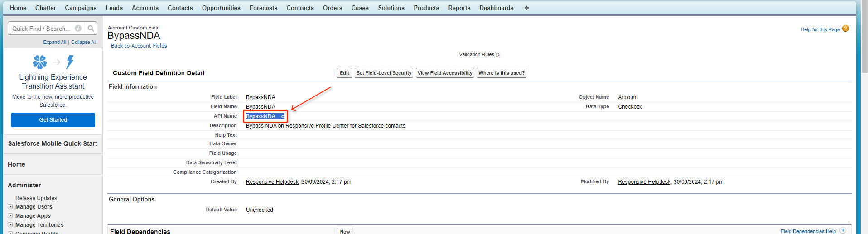Click the 'Where is this used?' button
Screen dimensions: 868x234
click(501, 73)
